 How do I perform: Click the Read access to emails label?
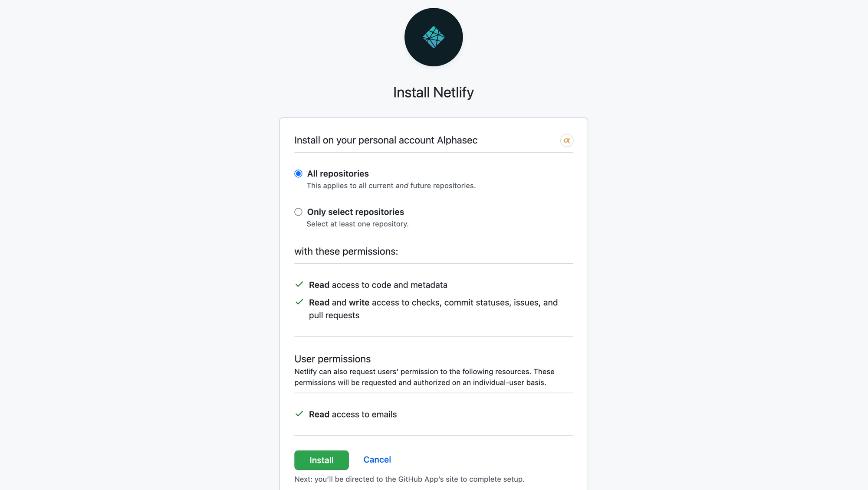352,414
